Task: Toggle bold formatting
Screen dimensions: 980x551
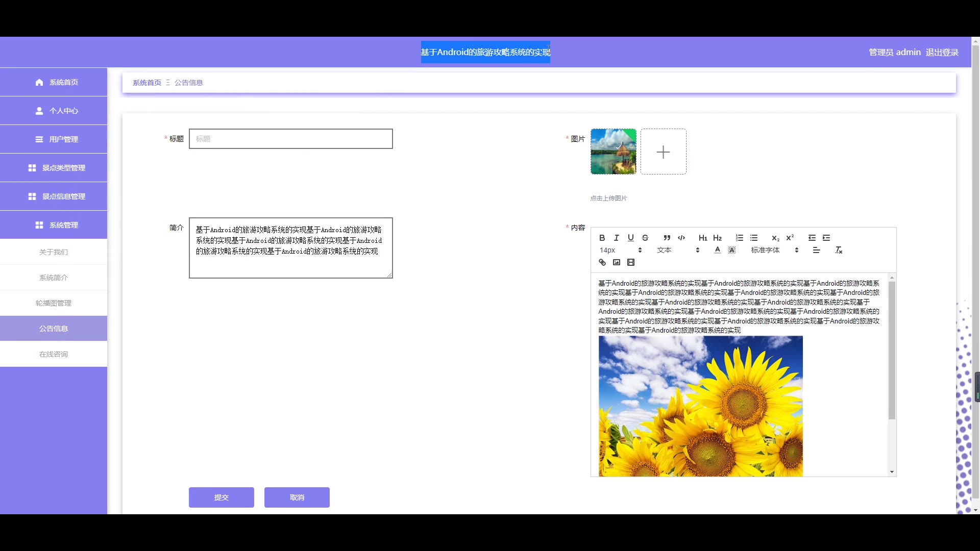Action: [602, 238]
